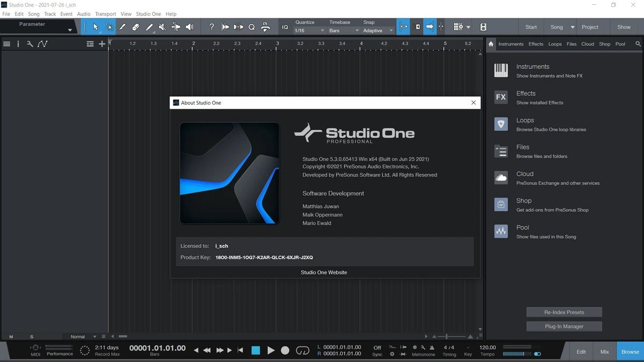This screenshot has width=644, height=362.
Task: Go to browser Home icon
Action: point(491,44)
